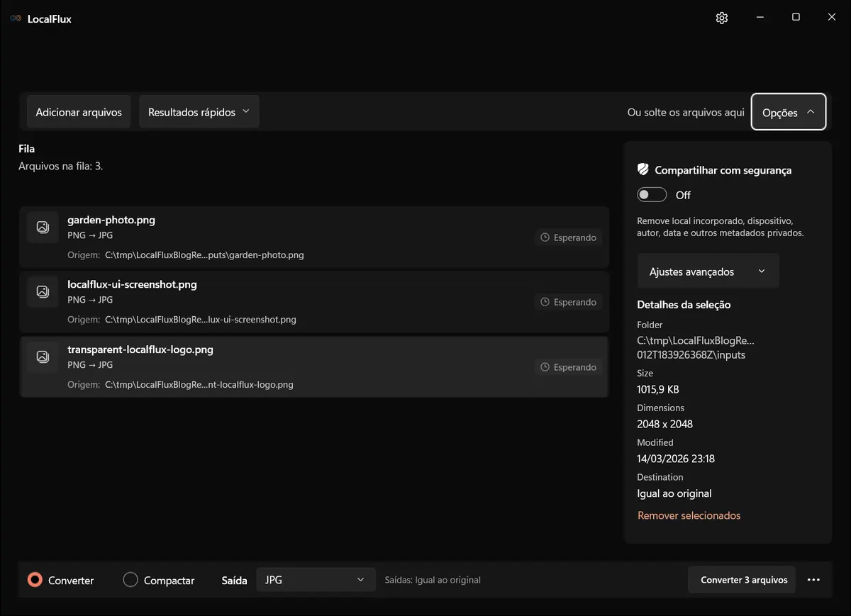Expand Ajustes avançados section
Screen dimensions: 851x616
click(x=708, y=271)
